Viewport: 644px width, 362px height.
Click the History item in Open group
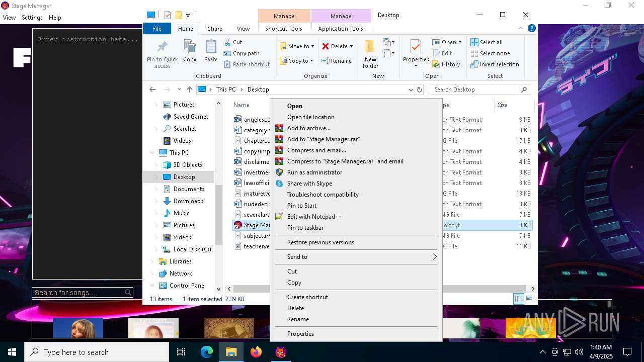pos(446,64)
